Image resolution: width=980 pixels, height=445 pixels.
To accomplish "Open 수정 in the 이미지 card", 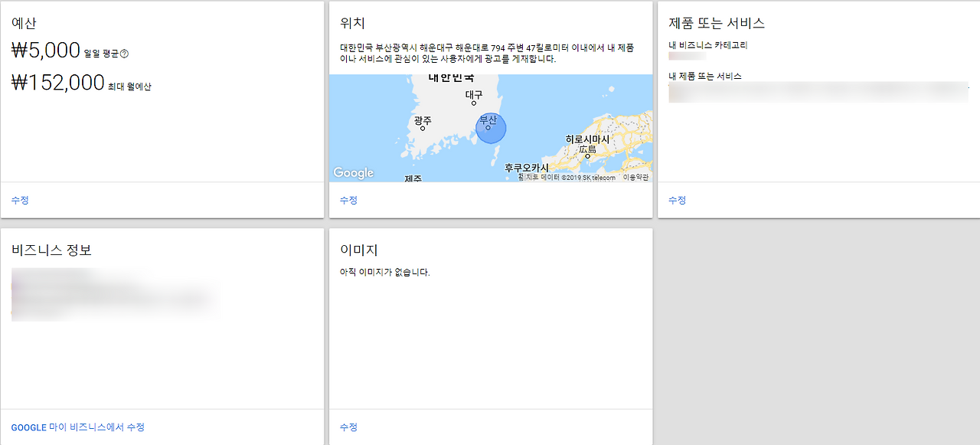I will (x=348, y=427).
